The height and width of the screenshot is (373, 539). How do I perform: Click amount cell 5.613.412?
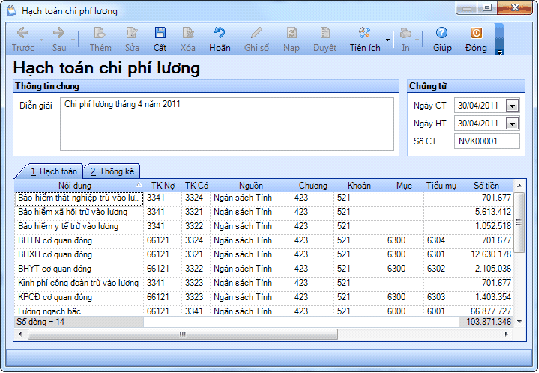point(493,212)
